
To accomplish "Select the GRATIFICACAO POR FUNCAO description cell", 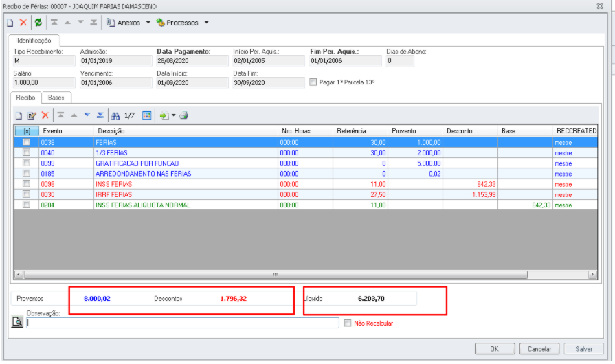I will (x=186, y=163).
